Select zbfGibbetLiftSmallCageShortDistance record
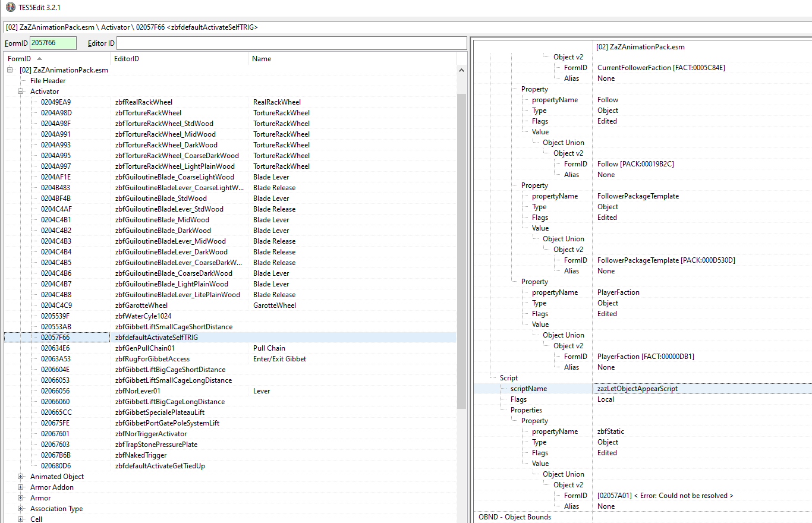The height and width of the screenshot is (523, 812). 230,327
